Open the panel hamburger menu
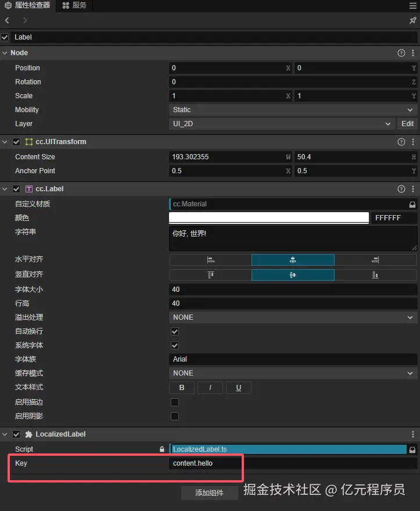Viewport: 420px width, 511px height. click(x=412, y=5)
